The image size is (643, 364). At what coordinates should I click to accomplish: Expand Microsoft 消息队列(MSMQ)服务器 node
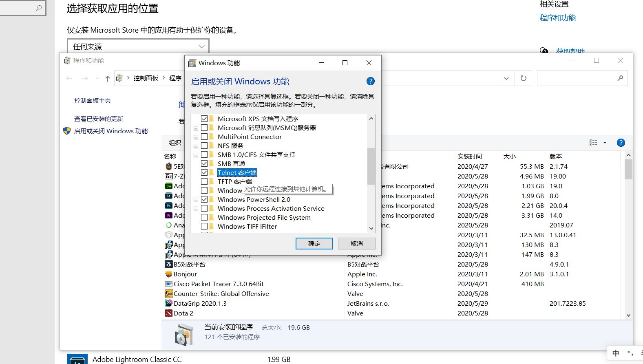[x=196, y=128]
